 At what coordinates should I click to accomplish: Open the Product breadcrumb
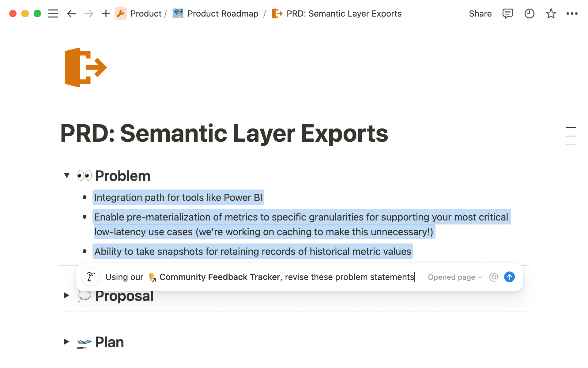[x=145, y=14]
